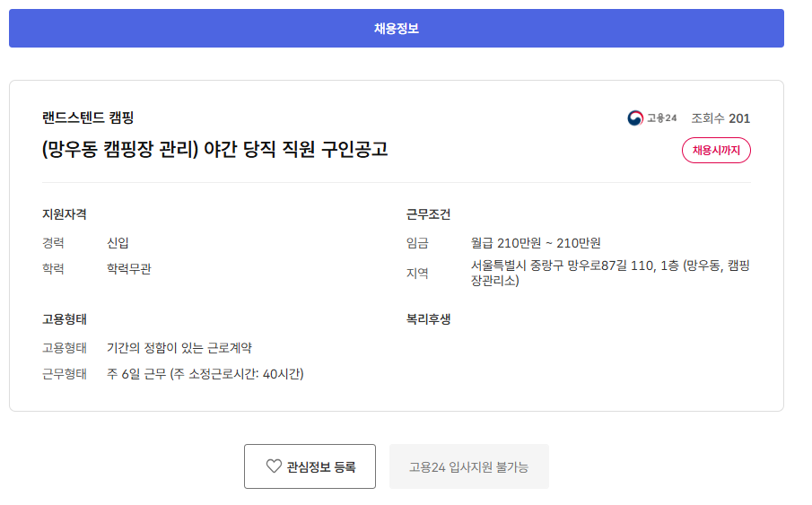Click the 학력무관 education value
This screenshot has height=505, width=812.
click(129, 268)
